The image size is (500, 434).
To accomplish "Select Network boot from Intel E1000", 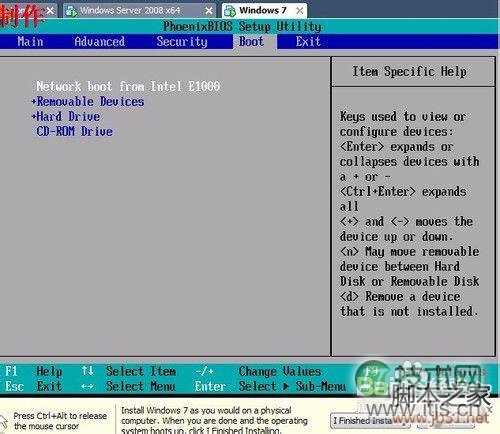I will (x=128, y=86).
